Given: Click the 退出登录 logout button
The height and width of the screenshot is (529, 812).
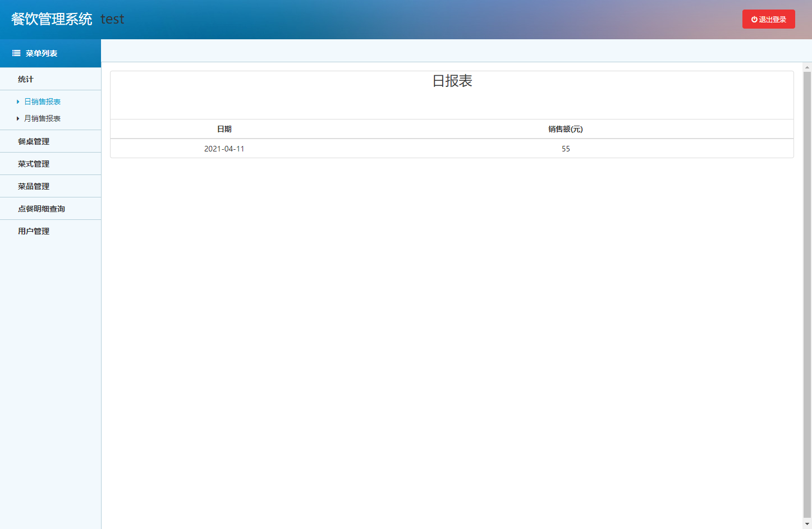Looking at the screenshot, I should (x=769, y=19).
